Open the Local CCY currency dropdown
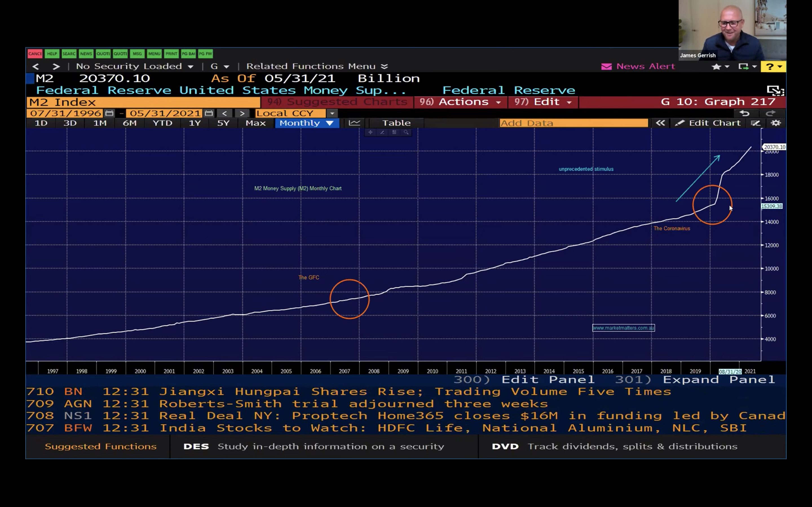Image resolution: width=812 pixels, height=507 pixels. pyautogui.click(x=332, y=113)
